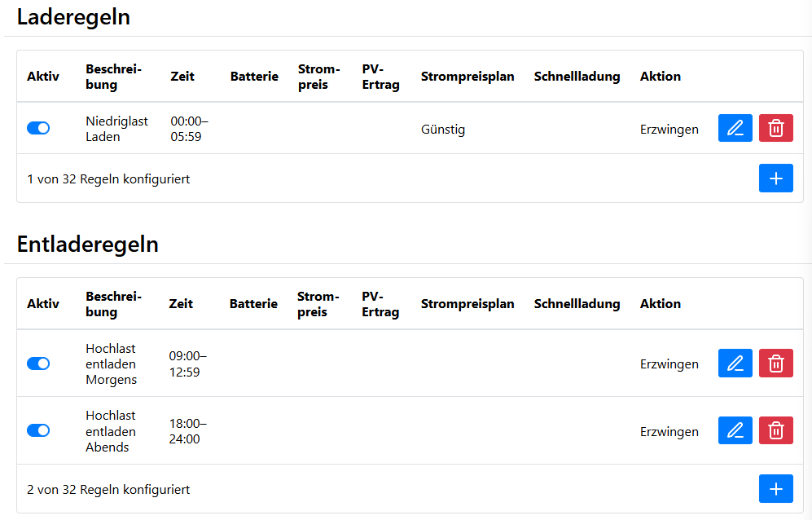Add a new Entladeregeln discharge rule
Image resolution: width=812 pixels, height=520 pixels.
tap(775, 489)
